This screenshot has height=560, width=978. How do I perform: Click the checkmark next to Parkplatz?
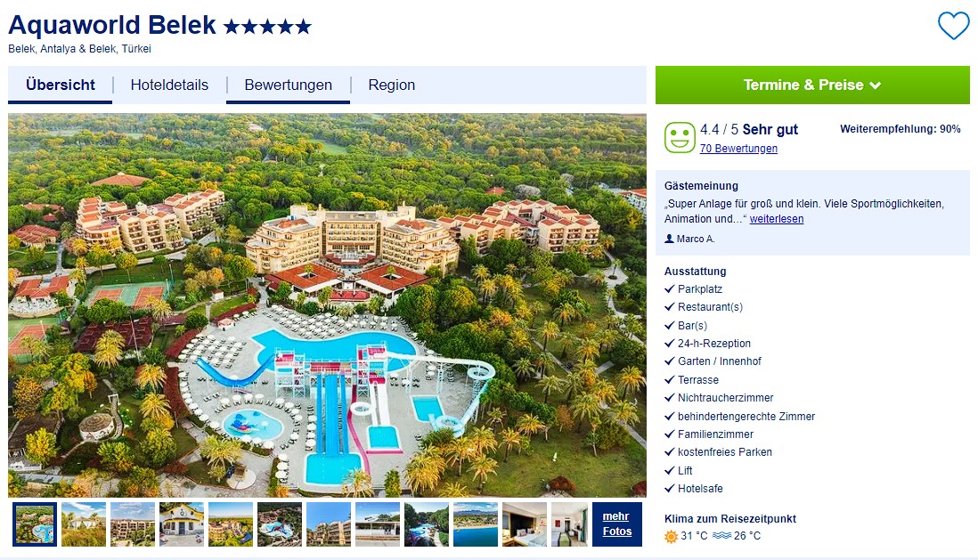point(670,288)
